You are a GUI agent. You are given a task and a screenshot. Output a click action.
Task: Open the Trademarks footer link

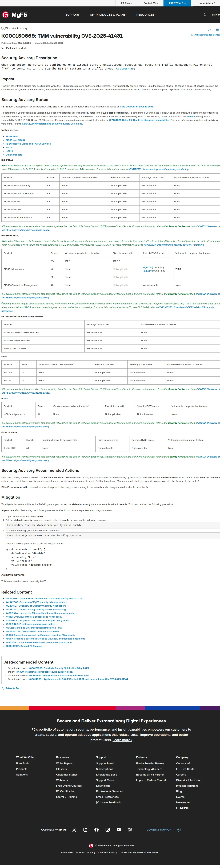pyautogui.click(x=67, y=852)
